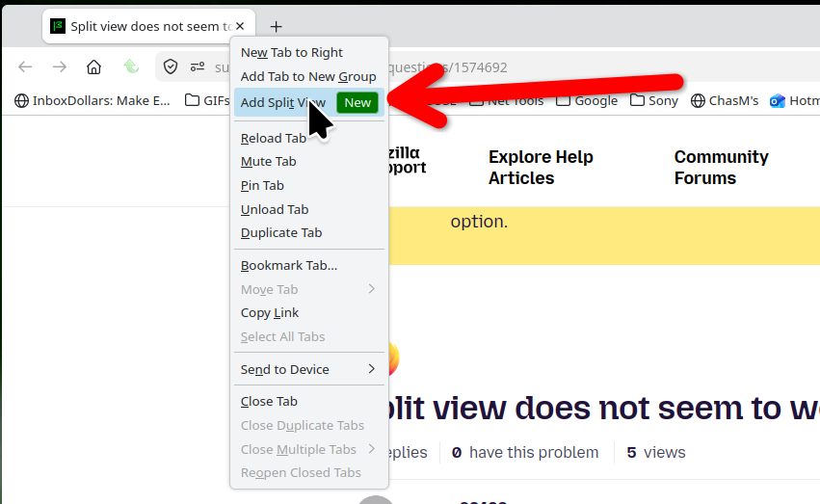Open ChasM's bookmark
This screenshot has width=820, height=504.
click(725, 100)
